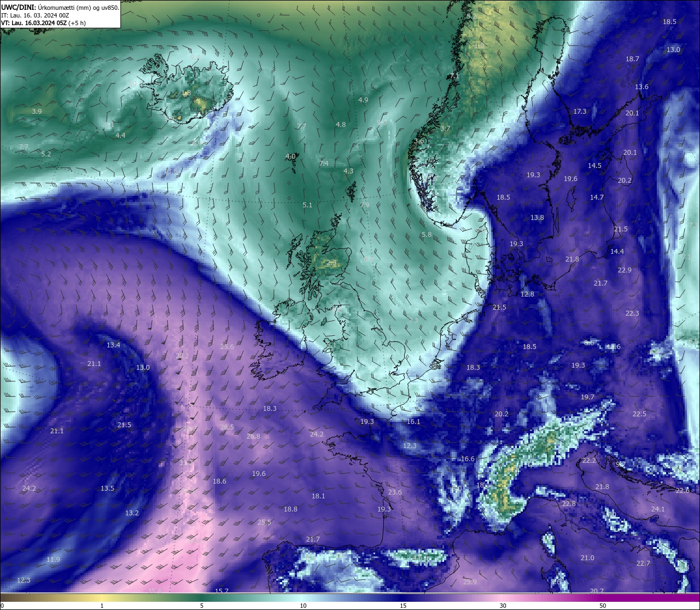Click the 13.5 value

click(x=107, y=489)
